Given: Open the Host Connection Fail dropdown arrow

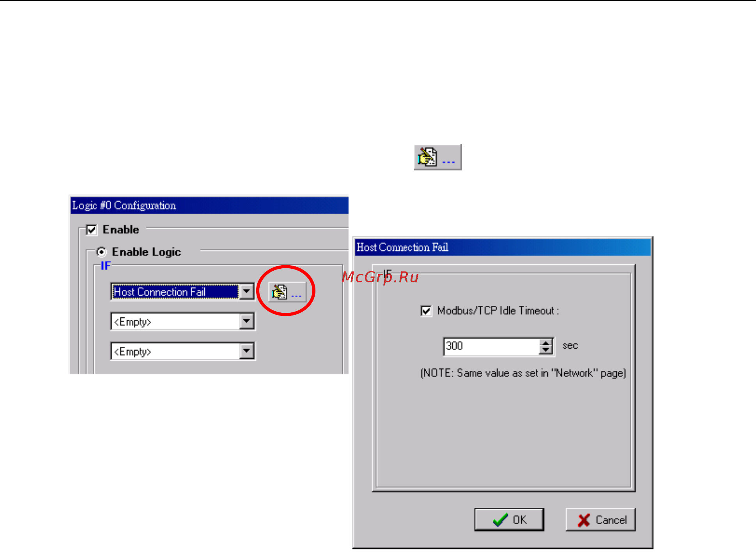Looking at the screenshot, I should (x=247, y=292).
